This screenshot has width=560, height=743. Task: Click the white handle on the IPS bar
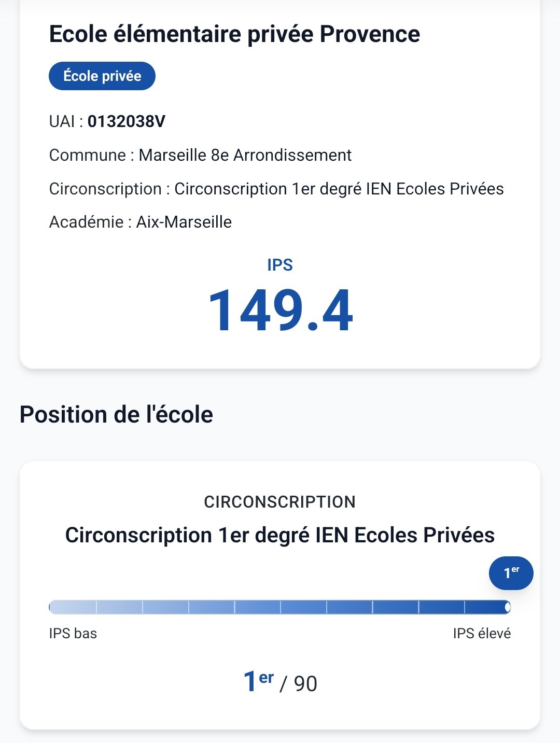pos(508,607)
